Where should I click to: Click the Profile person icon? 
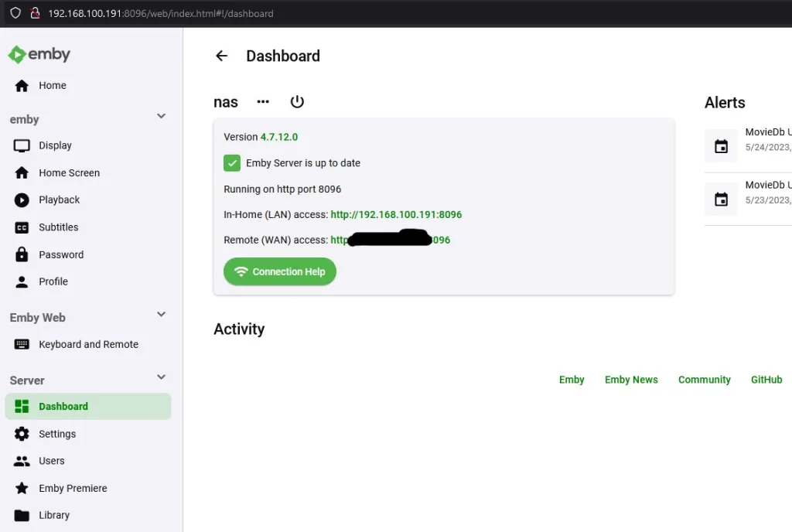pos(22,281)
